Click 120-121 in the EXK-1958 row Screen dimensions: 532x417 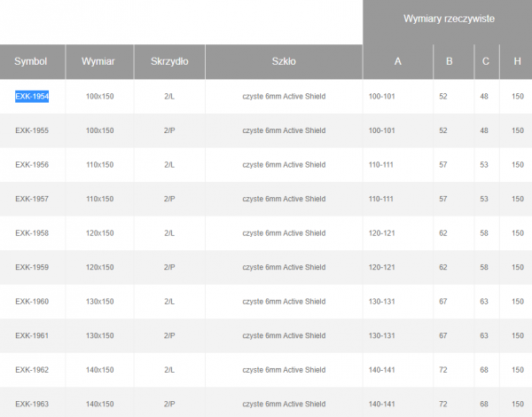coord(382,233)
